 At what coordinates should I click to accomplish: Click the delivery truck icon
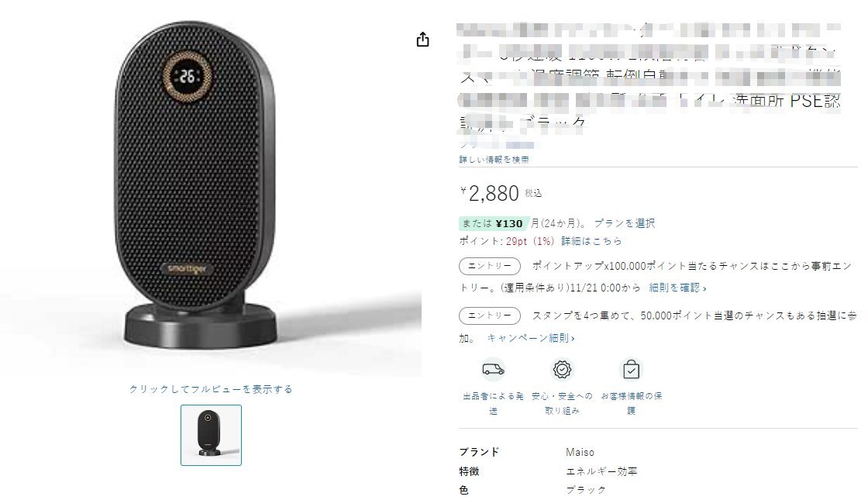493,369
